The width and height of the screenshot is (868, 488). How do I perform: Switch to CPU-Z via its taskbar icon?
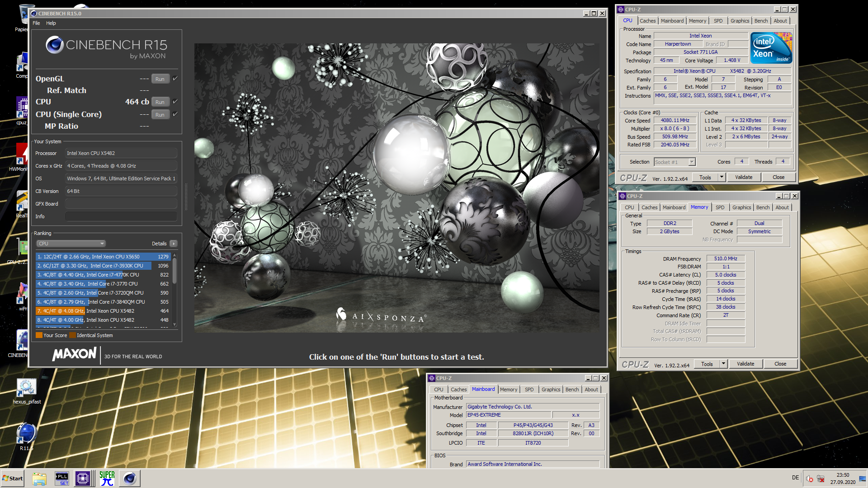83,479
